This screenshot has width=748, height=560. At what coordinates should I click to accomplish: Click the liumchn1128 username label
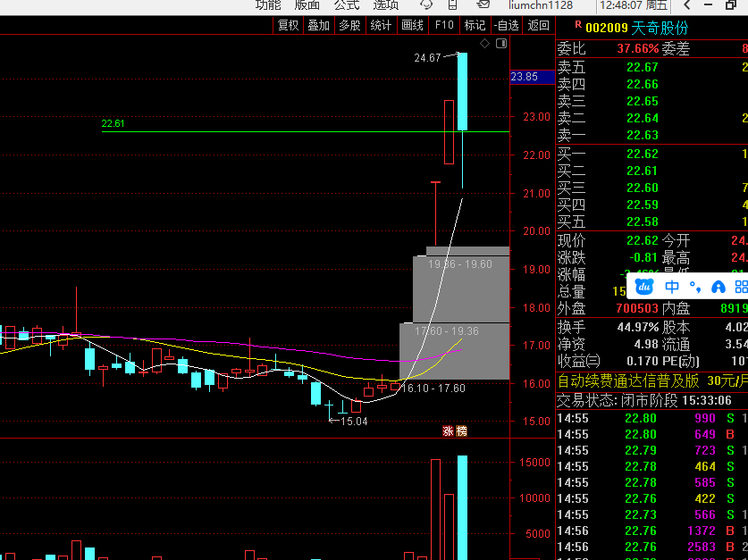(540, 5)
